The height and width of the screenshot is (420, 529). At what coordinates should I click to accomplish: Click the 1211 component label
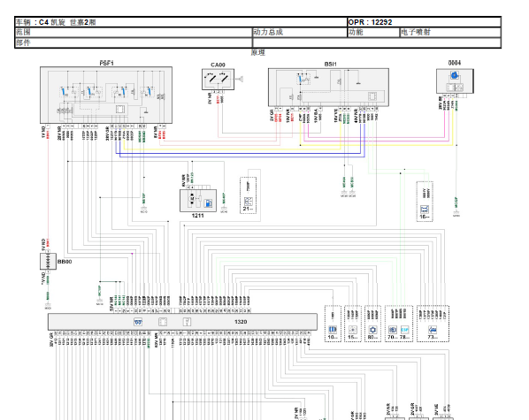197,216
